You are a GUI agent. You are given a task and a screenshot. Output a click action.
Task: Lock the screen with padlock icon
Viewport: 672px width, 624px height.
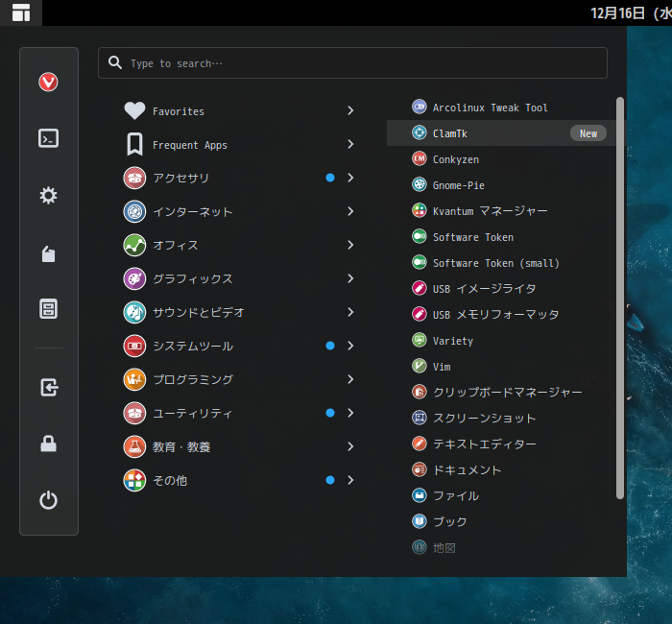(48, 444)
